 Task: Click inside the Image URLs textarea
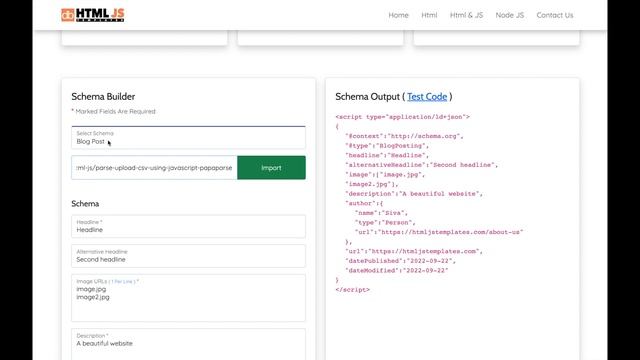pos(188,298)
